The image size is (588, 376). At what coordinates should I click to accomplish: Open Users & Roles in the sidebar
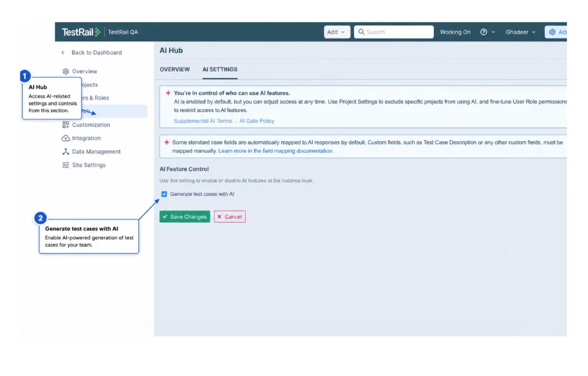pyautogui.click(x=96, y=98)
